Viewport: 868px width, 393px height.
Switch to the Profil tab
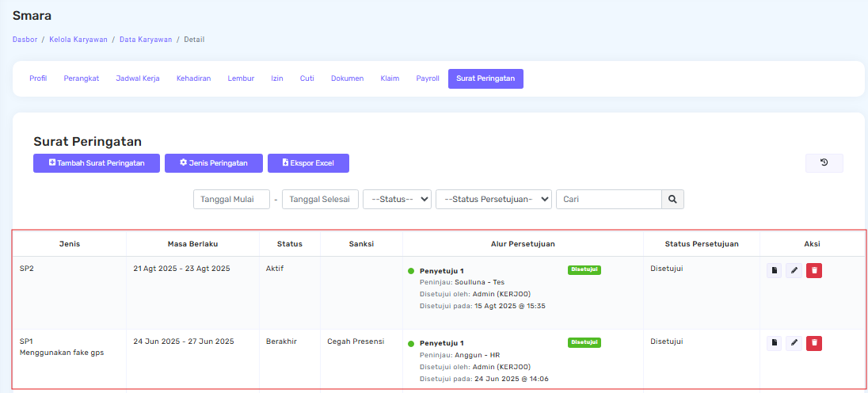tap(38, 78)
